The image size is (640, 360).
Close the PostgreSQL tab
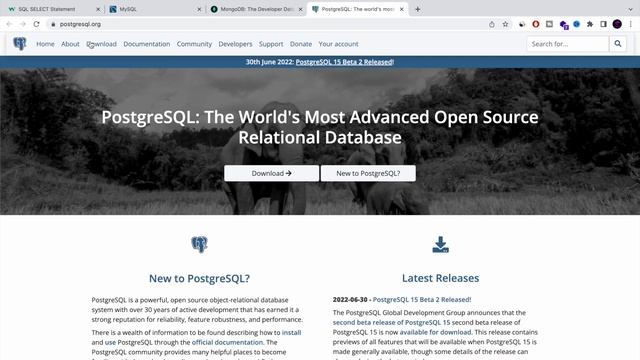pyautogui.click(x=402, y=9)
